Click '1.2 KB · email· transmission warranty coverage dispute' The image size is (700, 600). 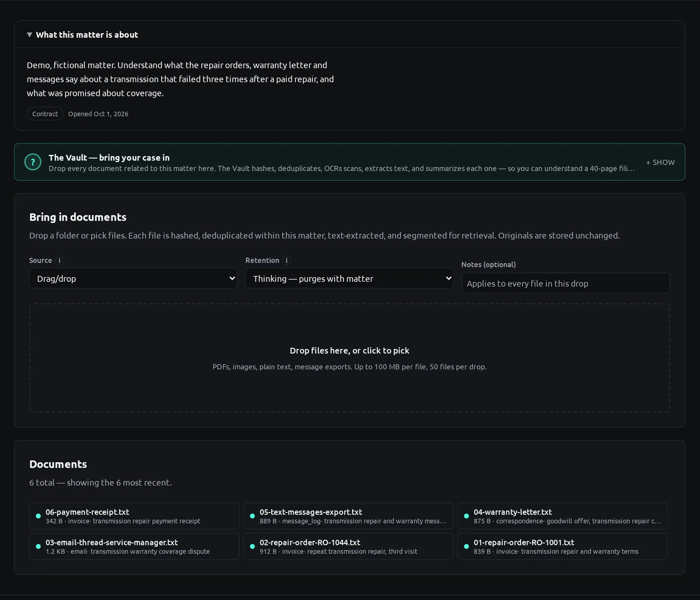[128, 551]
